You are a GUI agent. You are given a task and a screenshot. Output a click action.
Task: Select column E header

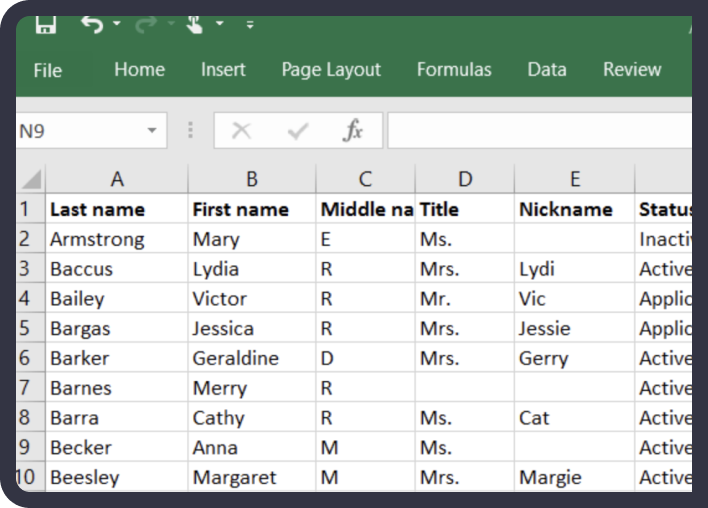coord(574,179)
